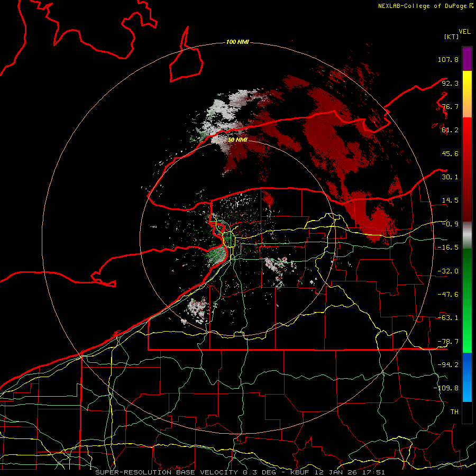Screen dimensions: 476x476
Task: Click the 17:51 timestamp
Action: tap(374, 472)
